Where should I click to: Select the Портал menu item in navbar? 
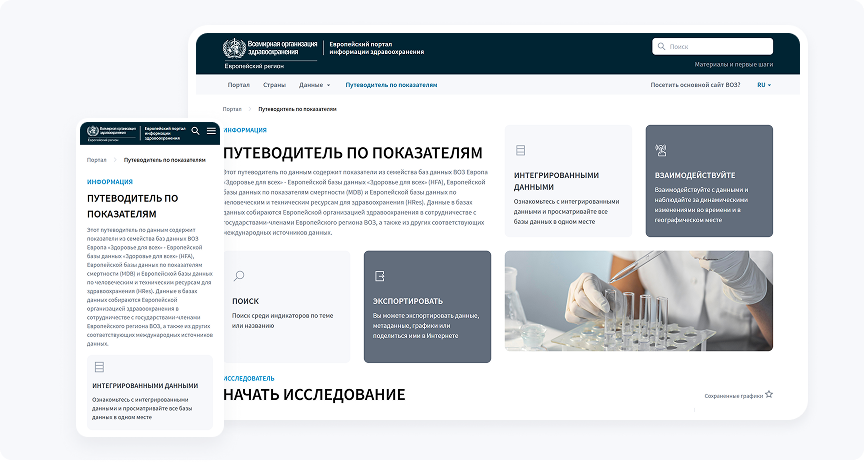pyautogui.click(x=238, y=85)
